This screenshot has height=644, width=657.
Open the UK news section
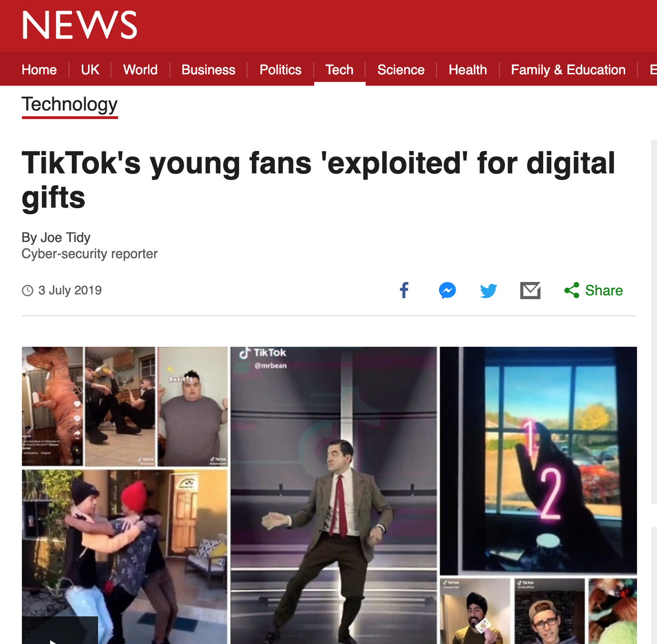pyautogui.click(x=90, y=70)
